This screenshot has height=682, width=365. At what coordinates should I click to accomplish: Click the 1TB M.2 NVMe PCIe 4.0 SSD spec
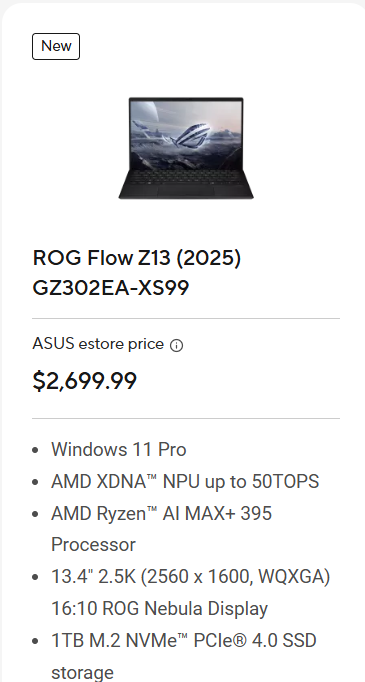(184, 641)
